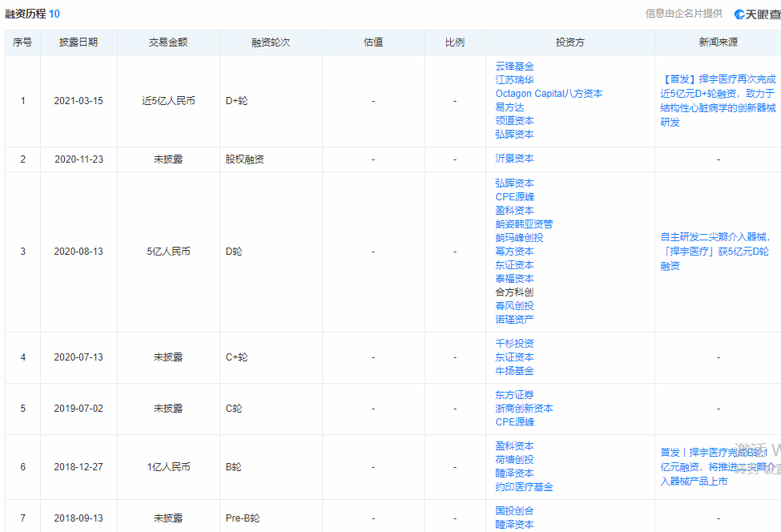
Task: Open 朗姿韩亚资管 investor link
Action: (524, 224)
